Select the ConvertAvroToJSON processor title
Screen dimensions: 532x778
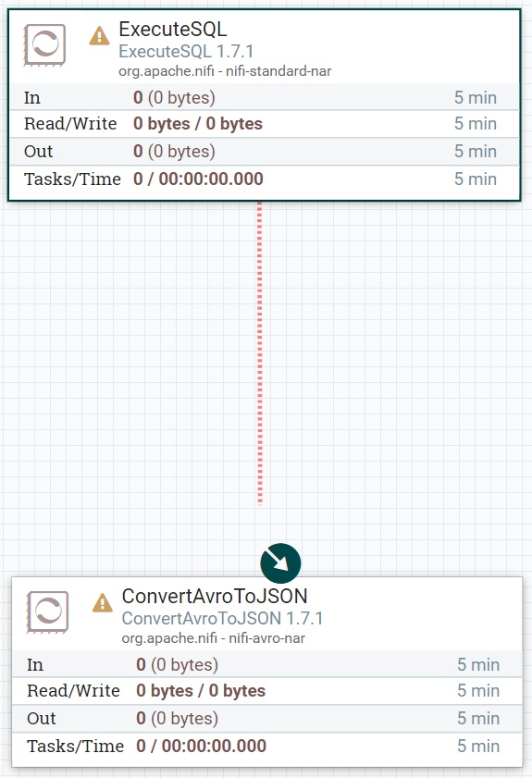pos(215,597)
